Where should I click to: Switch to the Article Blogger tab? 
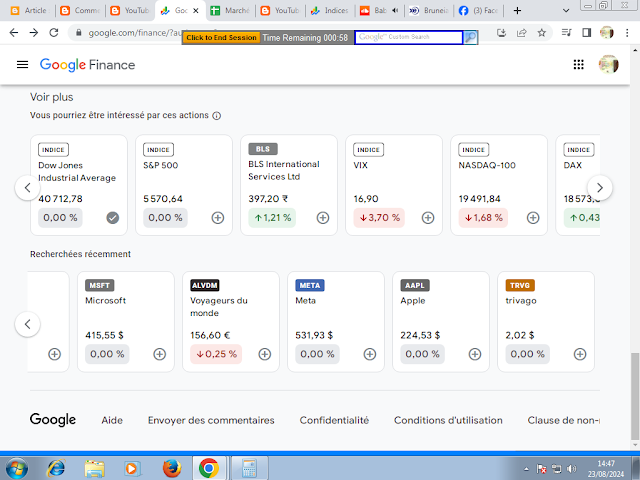(30, 11)
